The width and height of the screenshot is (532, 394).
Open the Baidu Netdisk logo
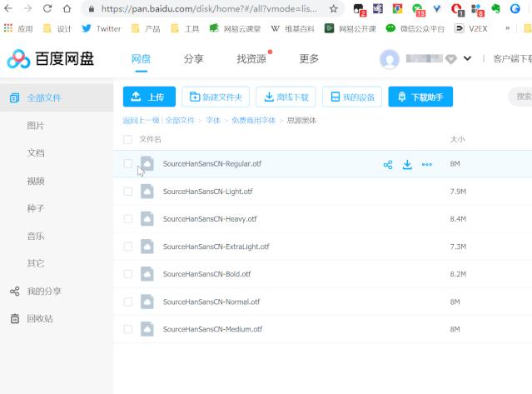(51, 58)
